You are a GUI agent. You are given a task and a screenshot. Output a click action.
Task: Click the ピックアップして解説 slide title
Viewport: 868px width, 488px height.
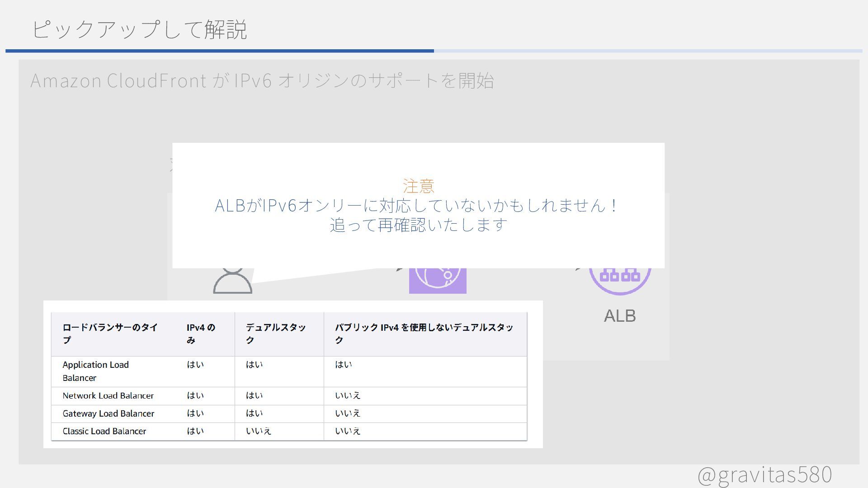click(x=139, y=29)
